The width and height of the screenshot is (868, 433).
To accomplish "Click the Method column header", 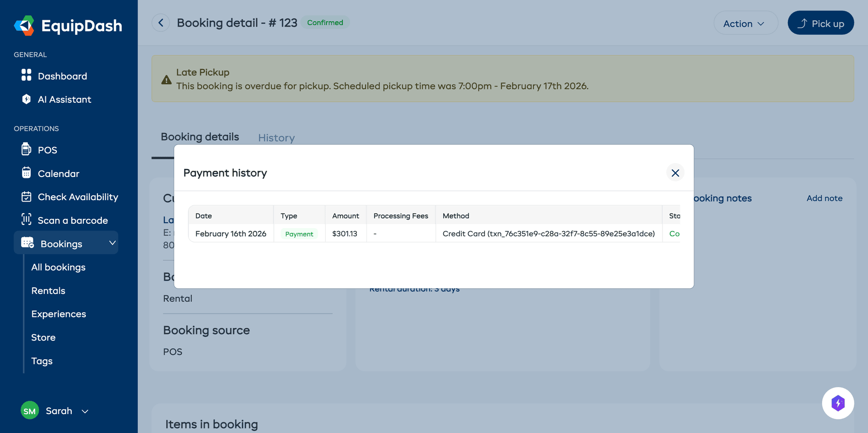I will click(549, 216).
